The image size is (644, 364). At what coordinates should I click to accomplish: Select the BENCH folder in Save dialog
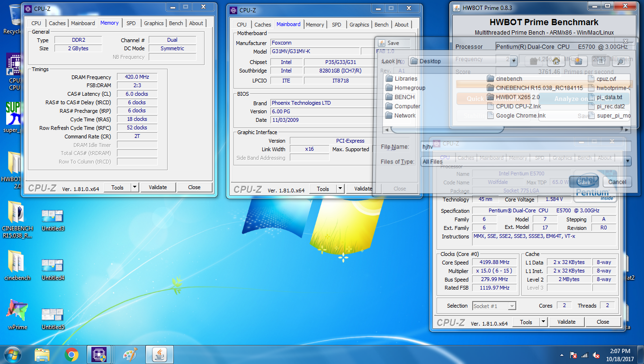(x=400, y=97)
